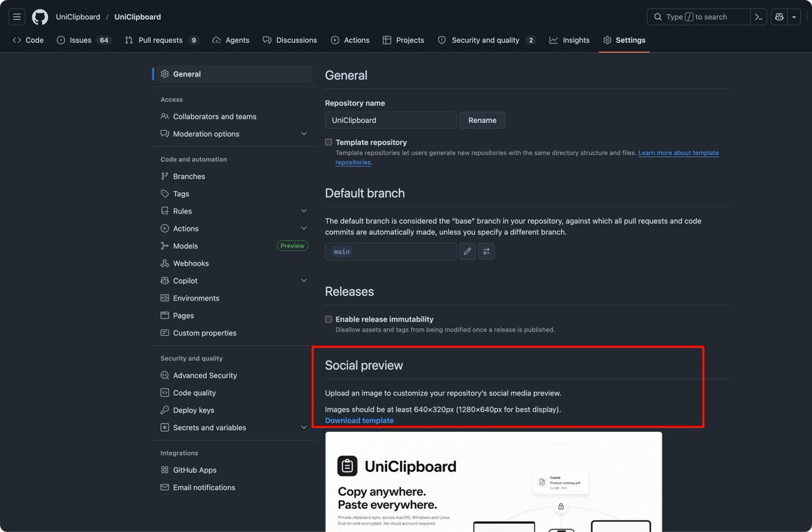This screenshot has height=532, width=812.
Task: Enable release immutability checkbox
Action: click(329, 319)
